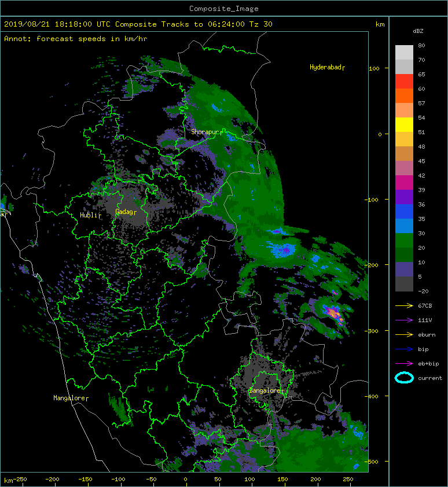Click the 45 value on dBZ scale

(x=421, y=161)
